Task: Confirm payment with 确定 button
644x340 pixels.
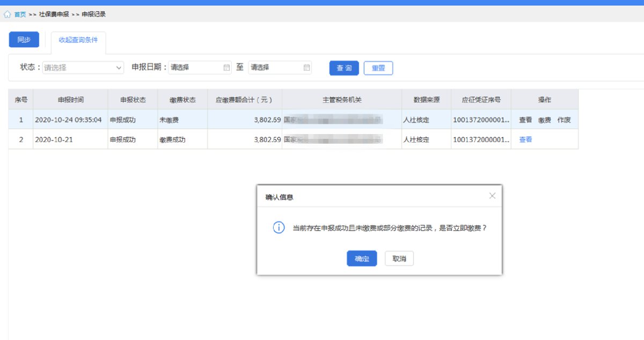Action: 362,258
